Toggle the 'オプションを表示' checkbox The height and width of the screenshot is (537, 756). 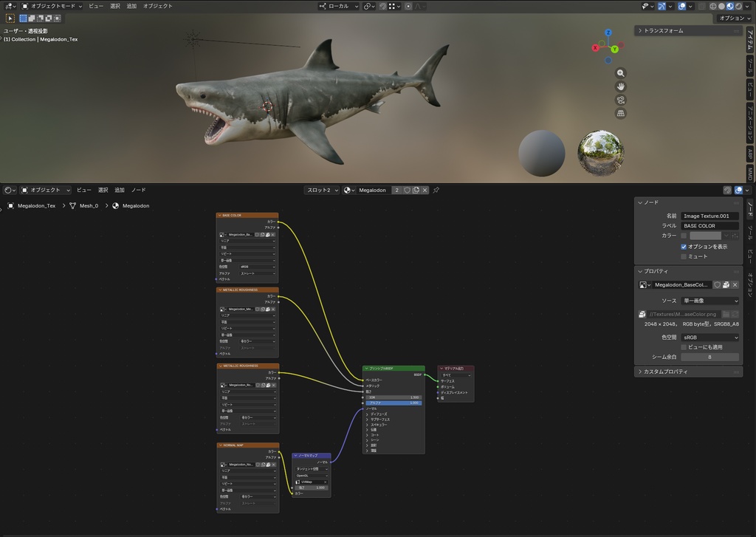pyautogui.click(x=684, y=247)
